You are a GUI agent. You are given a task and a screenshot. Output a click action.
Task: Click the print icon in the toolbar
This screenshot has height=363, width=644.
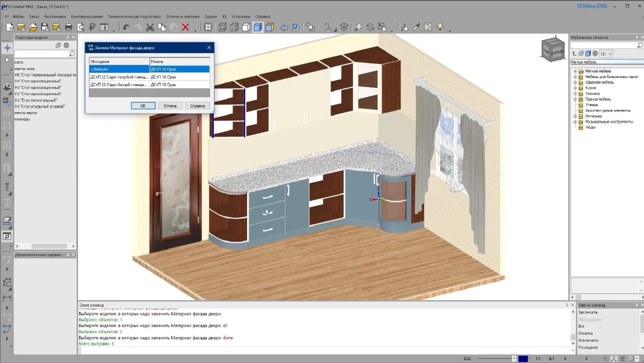tap(69, 27)
